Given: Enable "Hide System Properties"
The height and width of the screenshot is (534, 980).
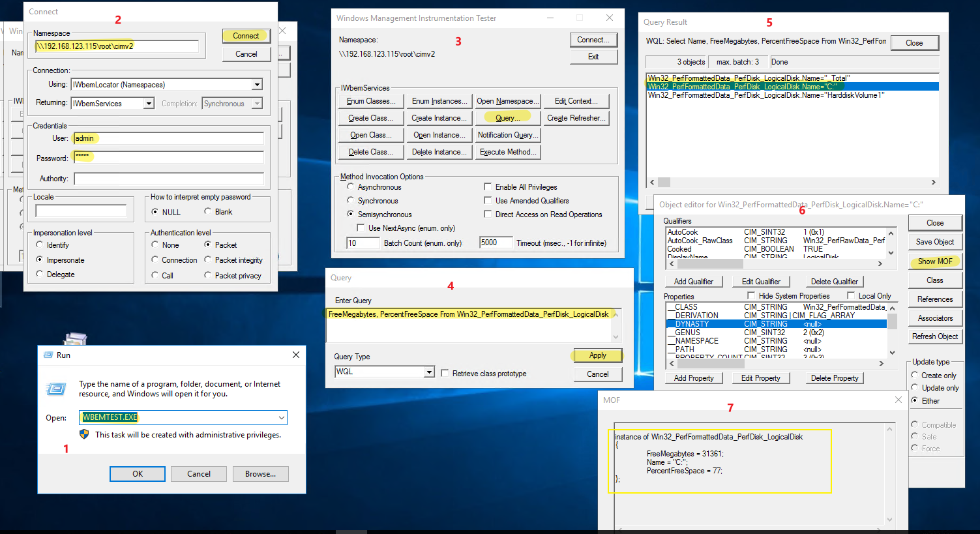Looking at the screenshot, I should 752,295.
